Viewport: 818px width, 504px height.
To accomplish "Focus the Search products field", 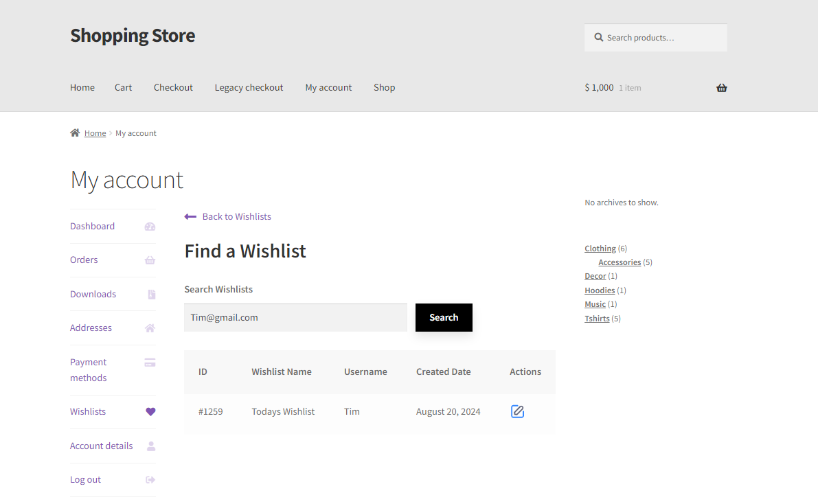I will 656,38.
